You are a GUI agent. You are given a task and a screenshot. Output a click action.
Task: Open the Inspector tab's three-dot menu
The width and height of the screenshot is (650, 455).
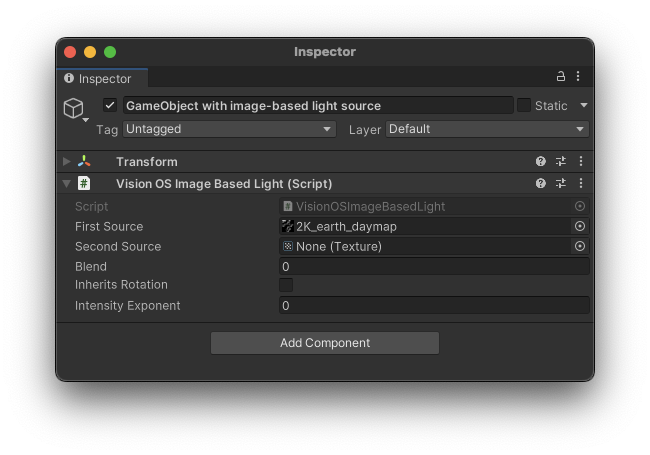coord(578,77)
